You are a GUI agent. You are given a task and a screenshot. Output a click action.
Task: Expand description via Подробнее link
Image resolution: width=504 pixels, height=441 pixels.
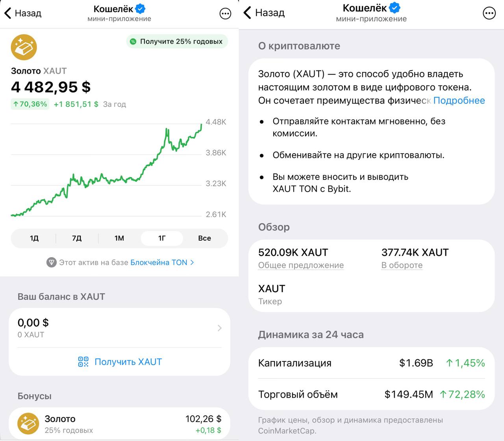tap(459, 100)
